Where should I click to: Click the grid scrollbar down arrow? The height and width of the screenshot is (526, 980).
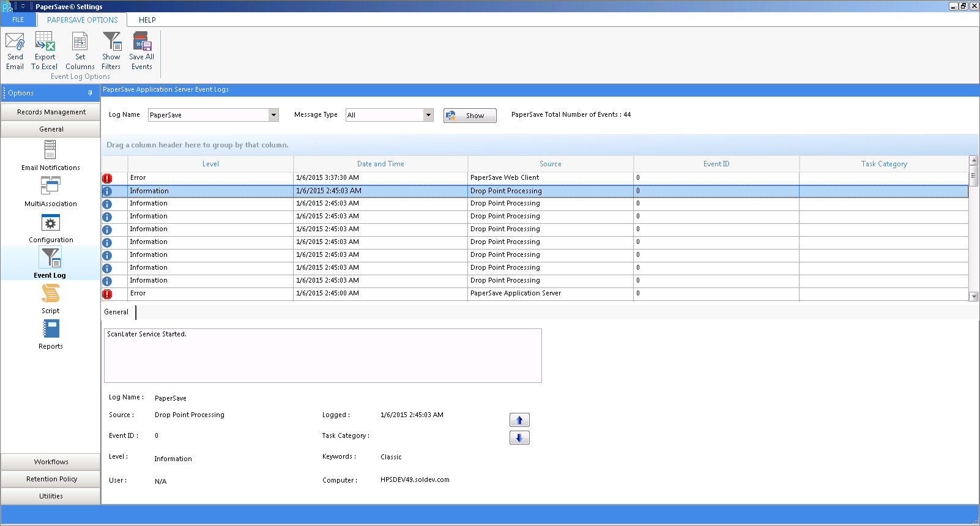click(x=973, y=297)
